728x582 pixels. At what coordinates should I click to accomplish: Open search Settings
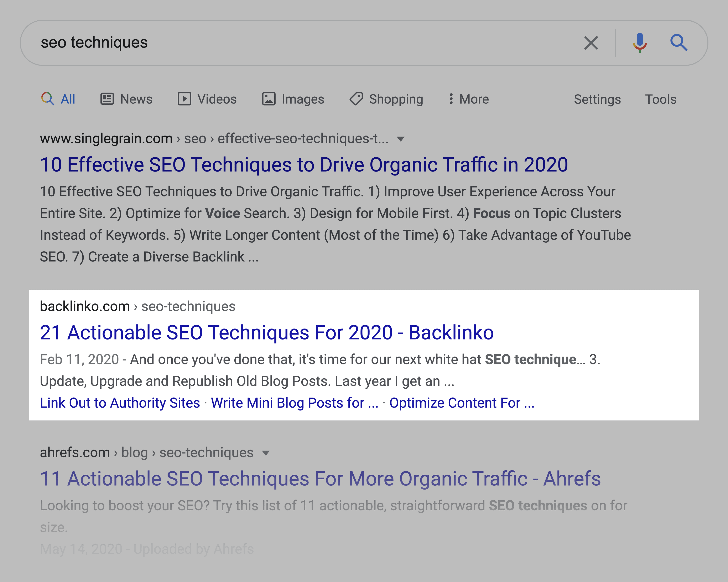(597, 99)
